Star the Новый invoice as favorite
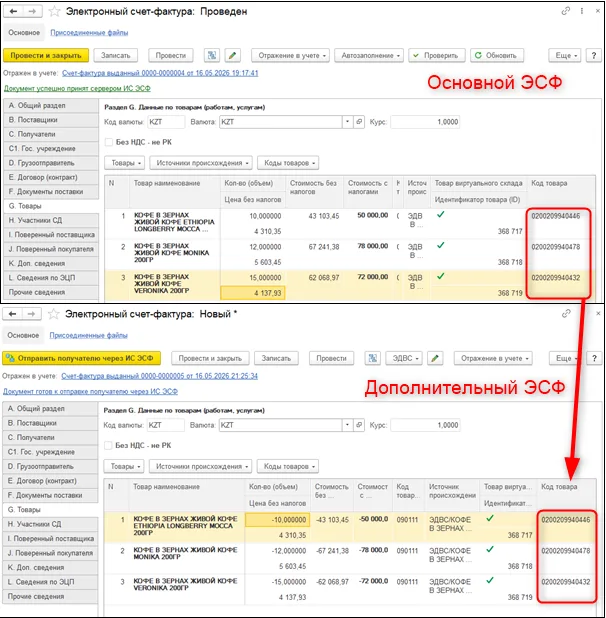 point(54,314)
